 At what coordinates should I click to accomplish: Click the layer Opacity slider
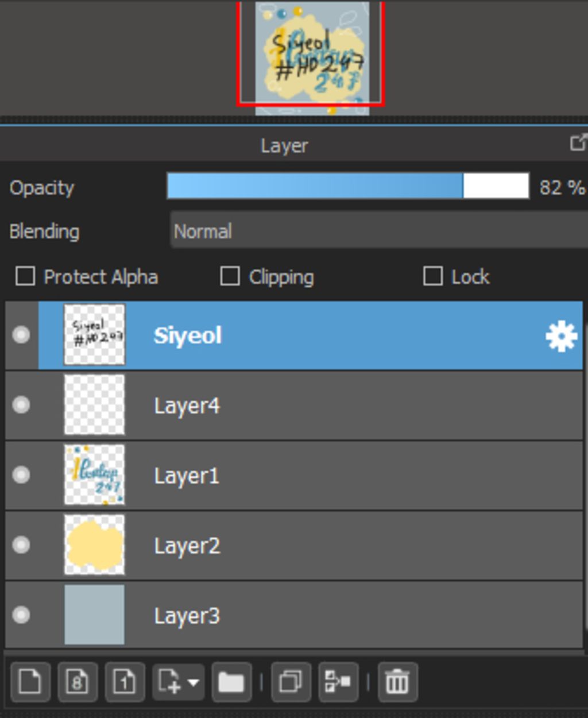point(347,187)
